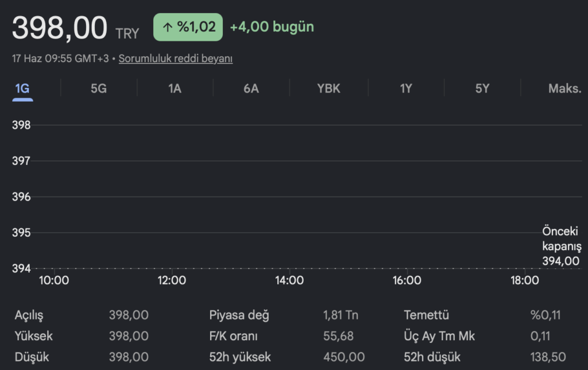Switch to the 5G time range tab
Image resolution: width=588 pixels, height=370 pixels.
[99, 88]
